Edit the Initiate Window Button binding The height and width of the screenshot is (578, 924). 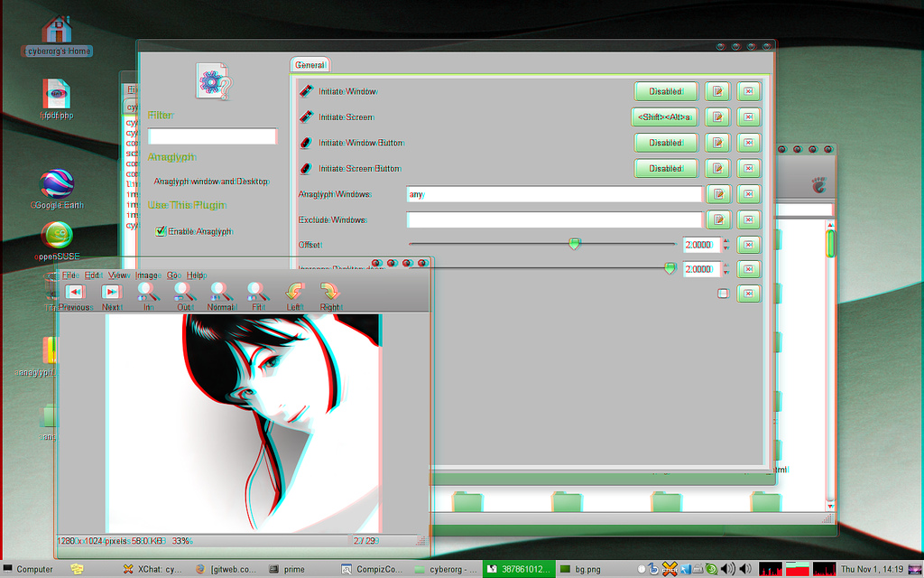point(717,143)
